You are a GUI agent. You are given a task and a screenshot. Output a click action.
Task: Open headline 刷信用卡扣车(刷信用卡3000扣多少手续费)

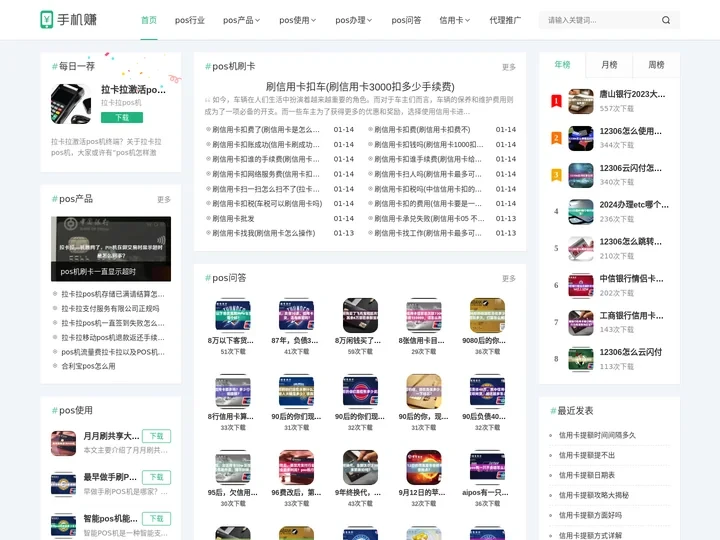pos(360,87)
